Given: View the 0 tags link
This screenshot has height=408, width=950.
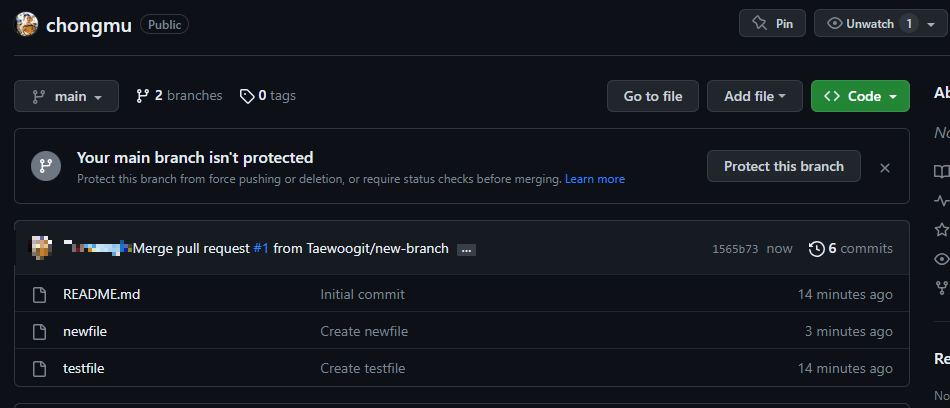Looking at the screenshot, I should click(x=268, y=96).
